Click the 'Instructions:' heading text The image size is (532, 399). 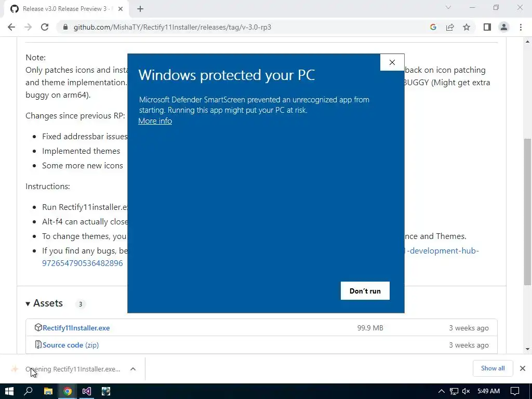(x=48, y=187)
